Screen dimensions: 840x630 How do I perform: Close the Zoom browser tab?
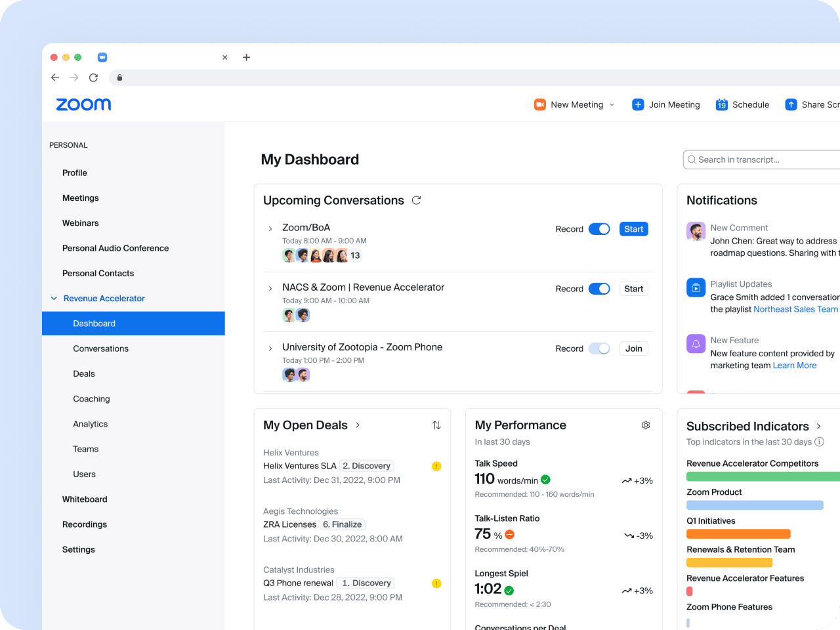(x=224, y=57)
